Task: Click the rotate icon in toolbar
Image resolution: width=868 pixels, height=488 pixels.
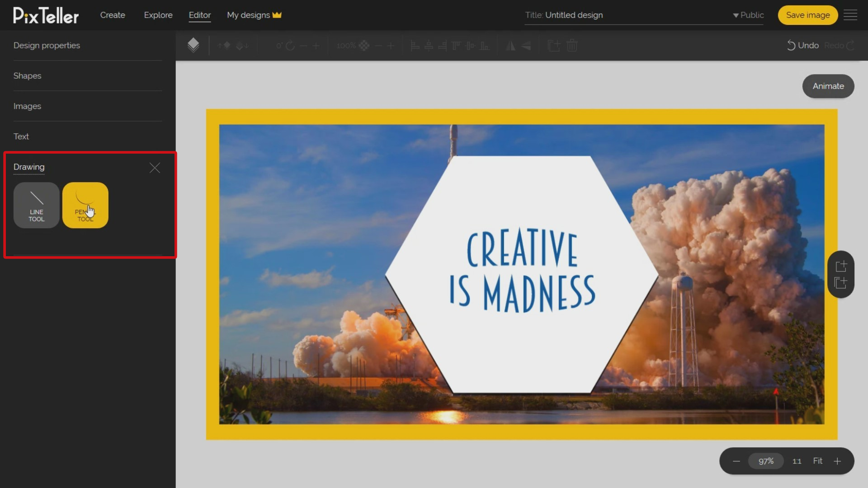Action: 290,46
